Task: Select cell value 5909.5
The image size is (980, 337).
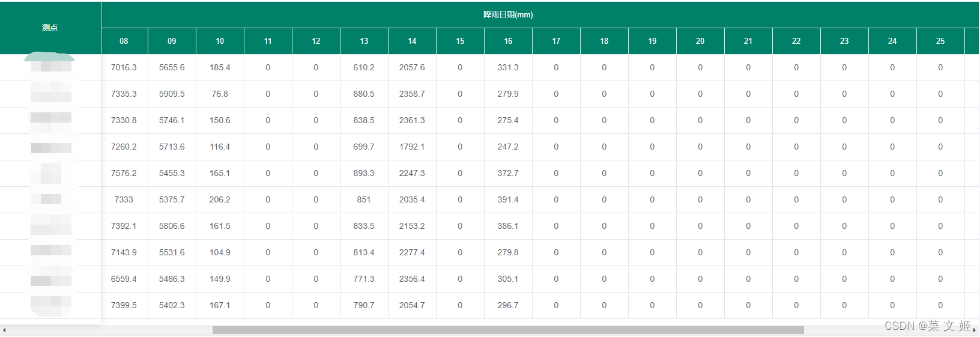Action: point(172,94)
